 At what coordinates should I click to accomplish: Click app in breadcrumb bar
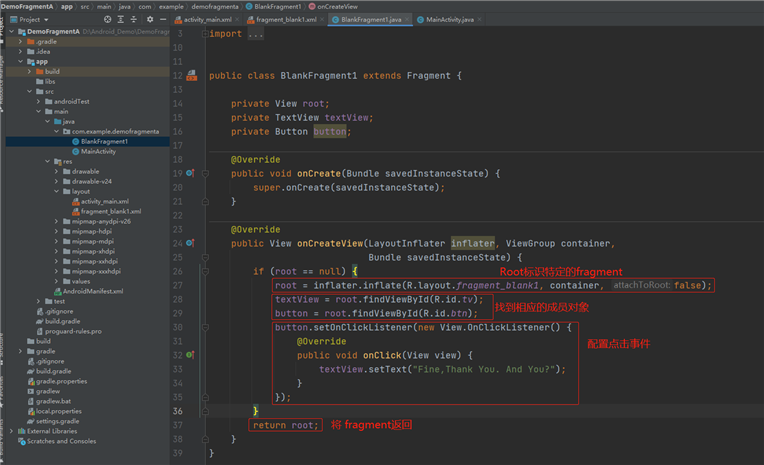[x=67, y=6]
